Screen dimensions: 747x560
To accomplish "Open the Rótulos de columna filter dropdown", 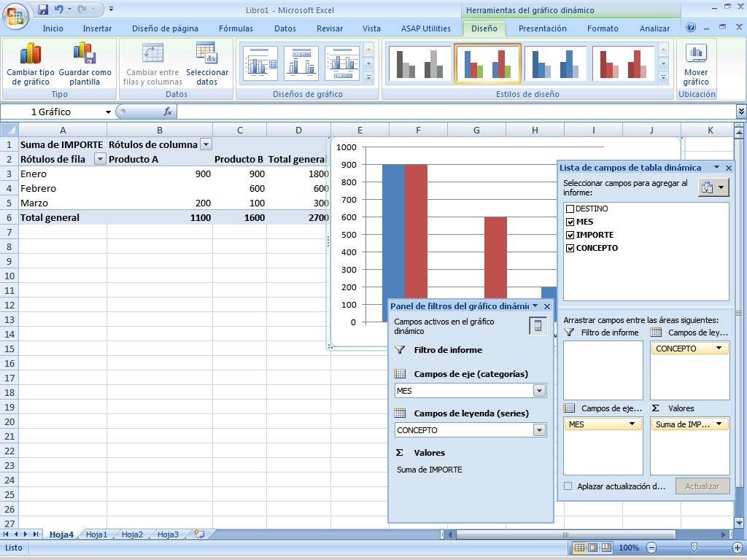I will (x=206, y=144).
